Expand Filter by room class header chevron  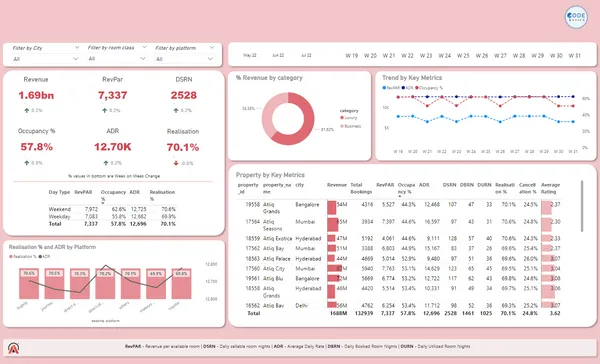click(x=144, y=47)
